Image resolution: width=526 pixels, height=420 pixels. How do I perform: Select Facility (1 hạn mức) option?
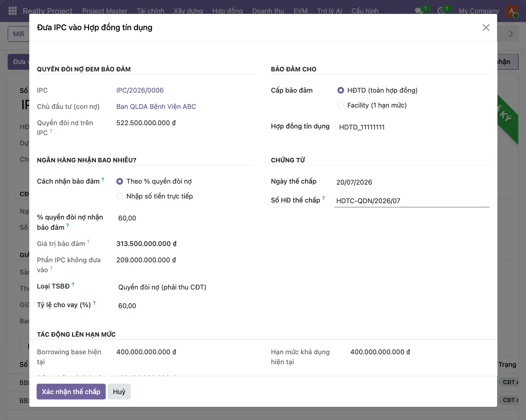341,105
